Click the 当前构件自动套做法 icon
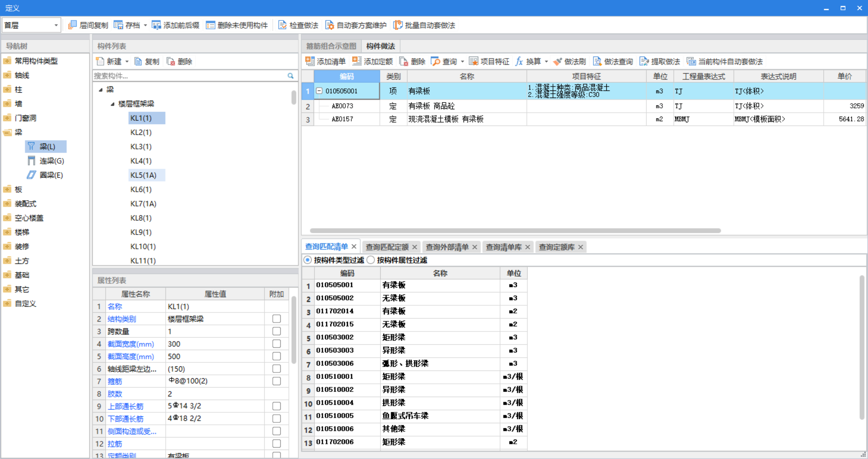The height and width of the screenshot is (459, 868). (x=691, y=61)
